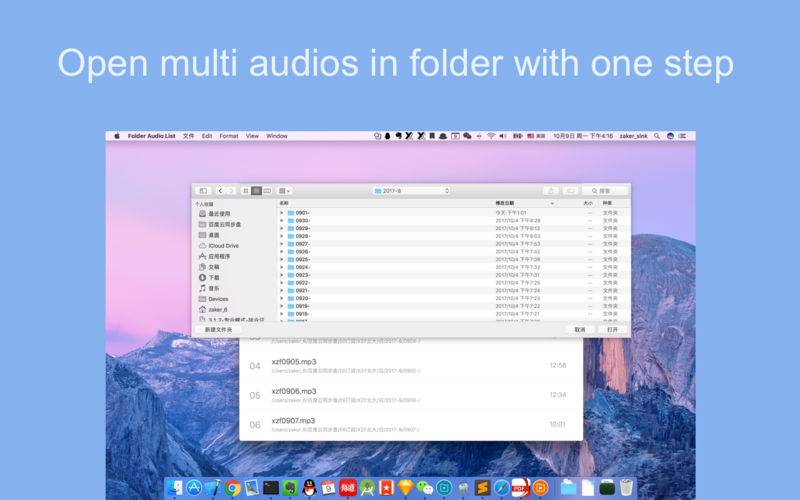Select the 0923- folder row
Image resolution: width=800 pixels, height=500 pixels.
tap(454, 275)
